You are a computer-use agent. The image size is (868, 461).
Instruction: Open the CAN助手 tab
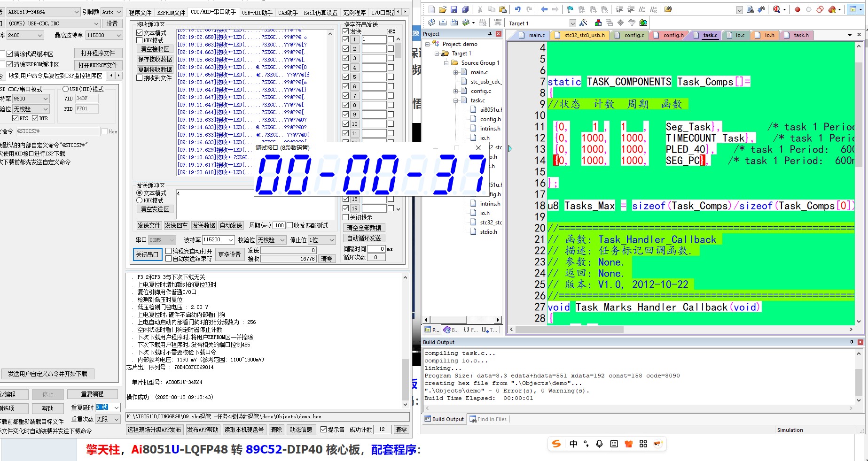[x=288, y=13]
